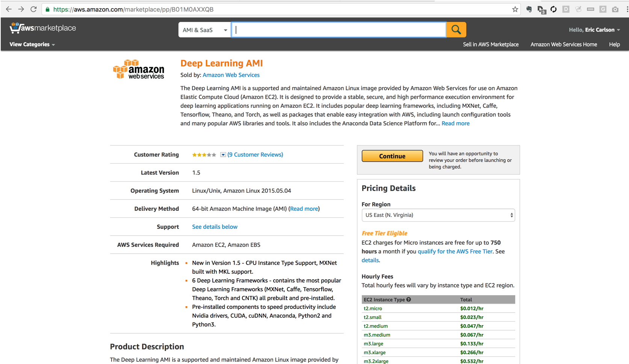Expand the customer rating breakdown arrow

pos(223,155)
